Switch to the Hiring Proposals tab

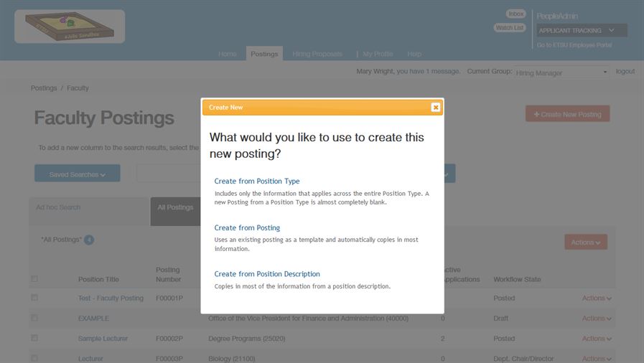pyautogui.click(x=317, y=54)
